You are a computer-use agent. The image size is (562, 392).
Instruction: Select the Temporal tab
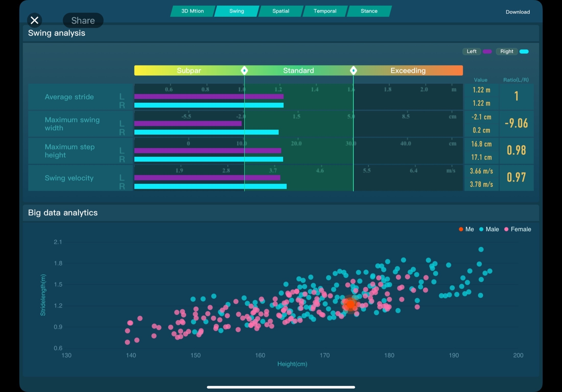coord(325,11)
